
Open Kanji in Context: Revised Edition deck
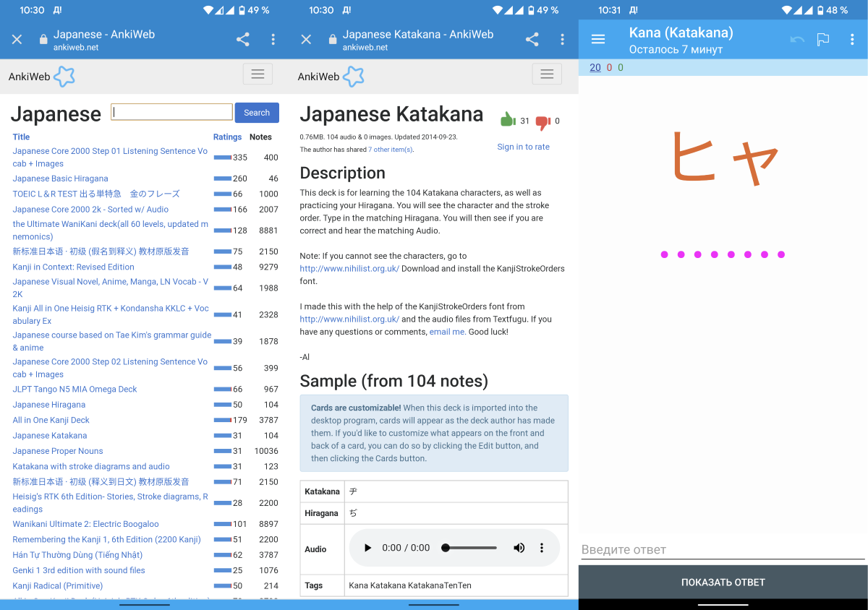point(73,267)
